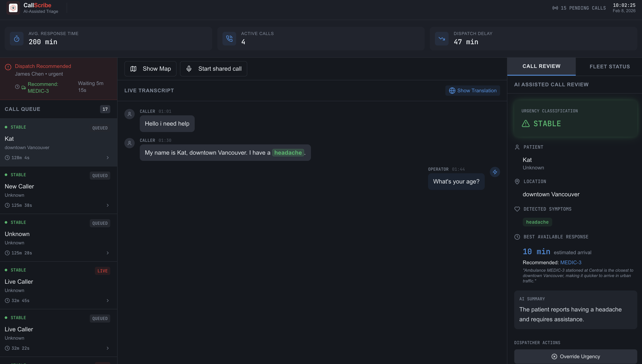Click the warning triangle next to STABLE
The height and width of the screenshot is (364, 642).
526,123
